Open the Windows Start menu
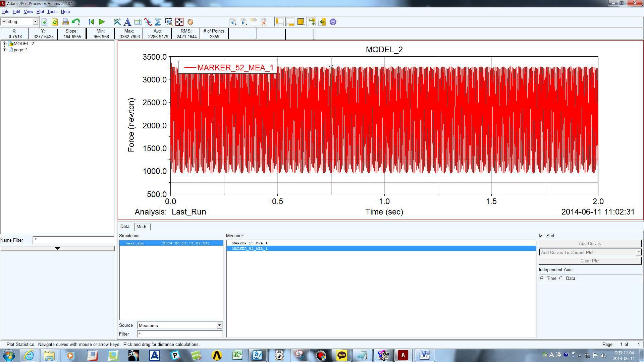Viewport: 644px width, 362px height. click(9, 355)
